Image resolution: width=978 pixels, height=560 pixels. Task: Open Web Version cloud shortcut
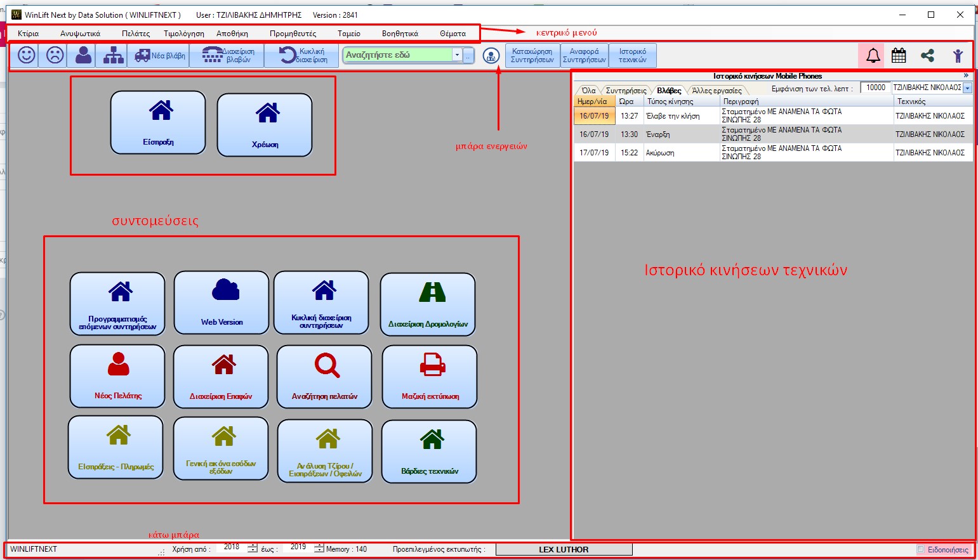click(x=221, y=303)
